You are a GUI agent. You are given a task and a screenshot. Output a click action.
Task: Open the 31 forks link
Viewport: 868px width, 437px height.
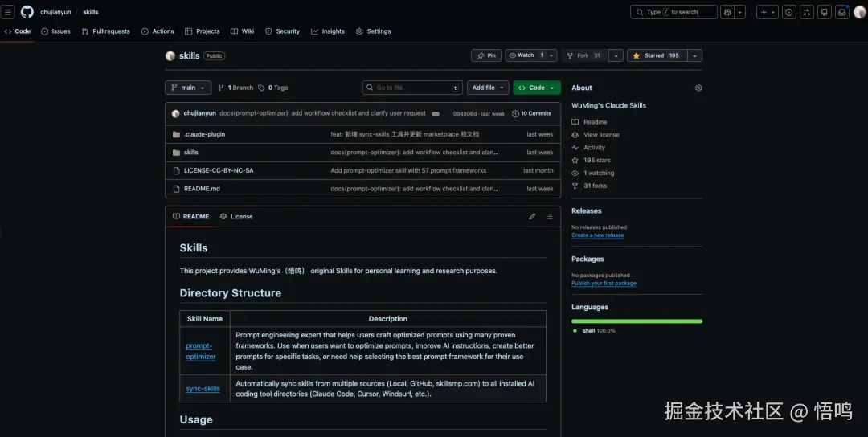pyautogui.click(x=590, y=186)
